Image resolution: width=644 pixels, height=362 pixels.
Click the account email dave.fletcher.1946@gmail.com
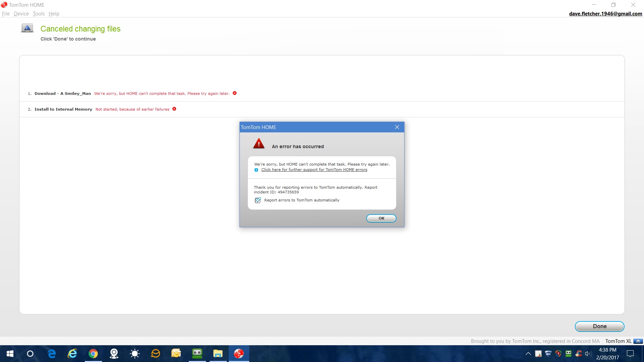(605, 14)
